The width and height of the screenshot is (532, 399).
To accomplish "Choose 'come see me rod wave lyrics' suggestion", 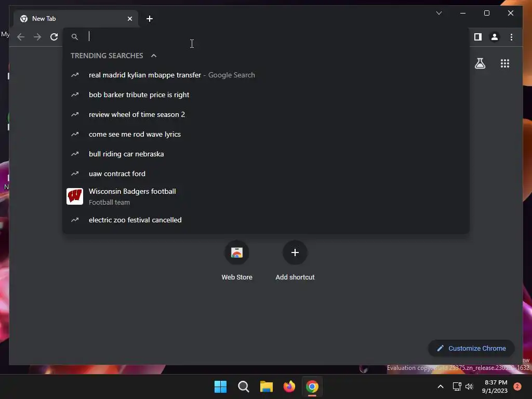I will pos(266,134).
